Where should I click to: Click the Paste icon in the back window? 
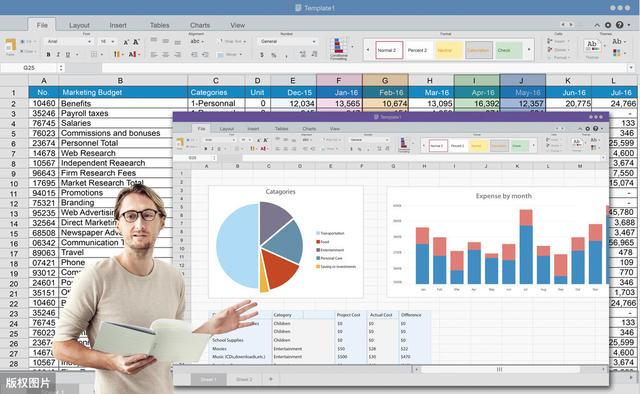(11, 46)
